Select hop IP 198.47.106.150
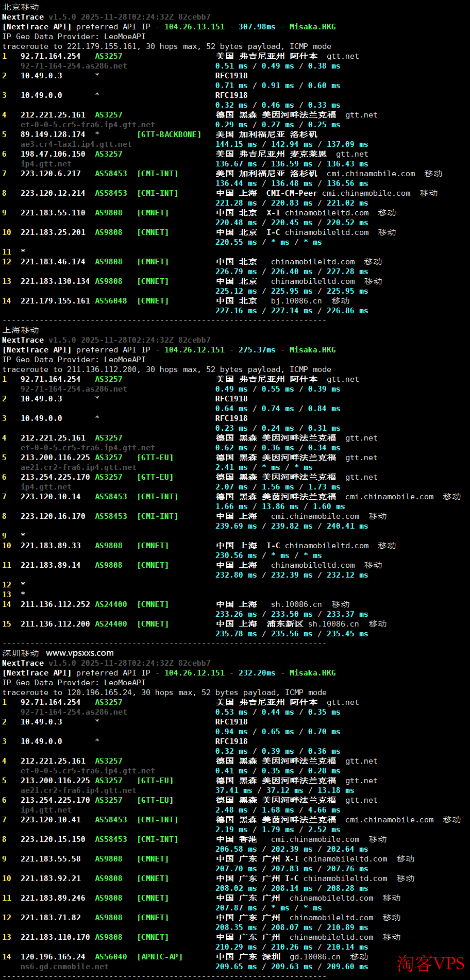The height and width of the screenshot is (980, 470). pyautogui.click(x=53, y=154)
